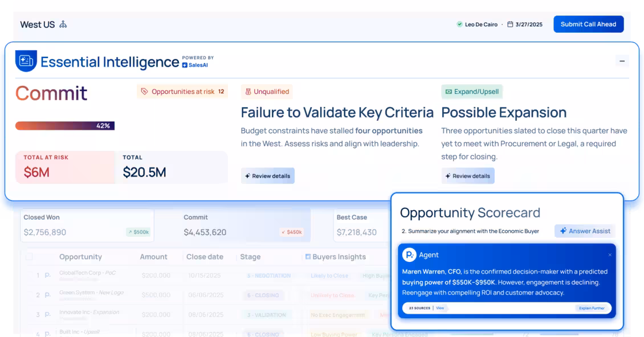Click the Explain Further link
This screenshot has width=644, height=337.
point(592,308)
